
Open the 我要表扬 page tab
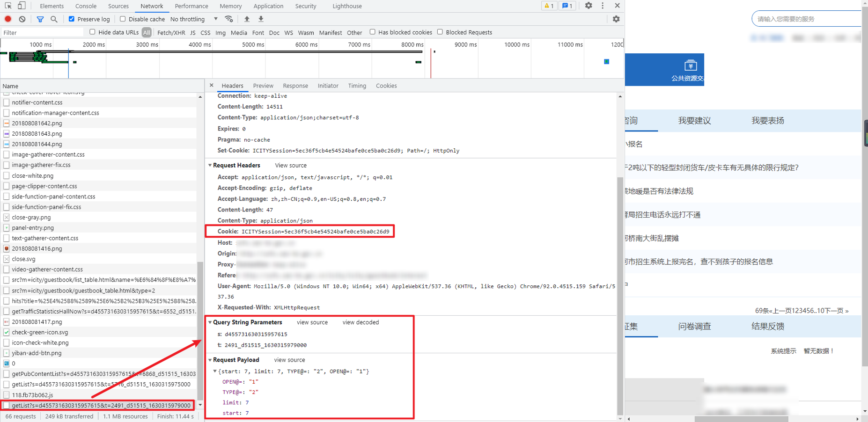(768, 121)
